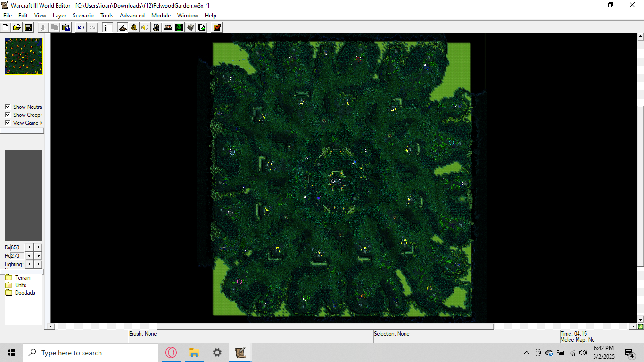Open File Explorer from the taskbar
Viewport: 644px width, 362px height.
[x=194, y=353]
